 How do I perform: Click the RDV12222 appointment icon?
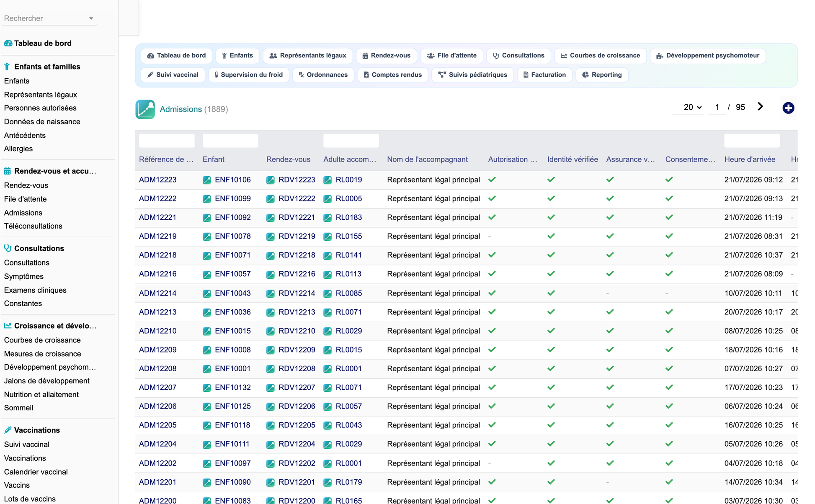(271, 199)
